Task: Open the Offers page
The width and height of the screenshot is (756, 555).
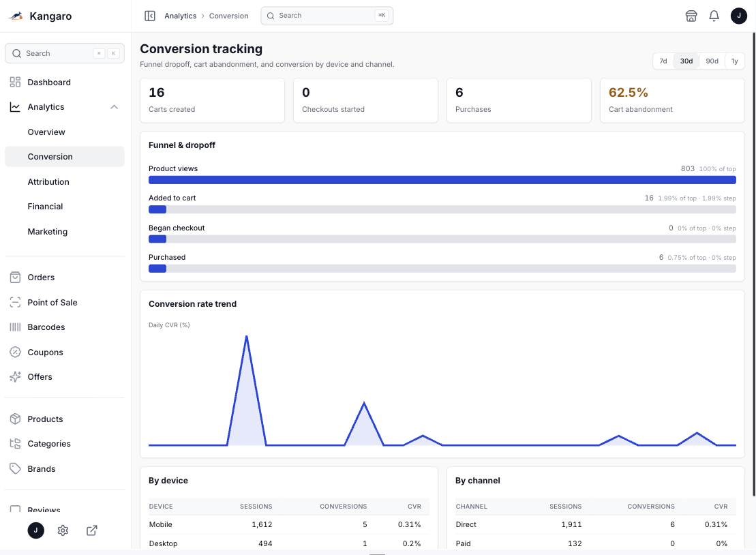Action: (65, 376)
